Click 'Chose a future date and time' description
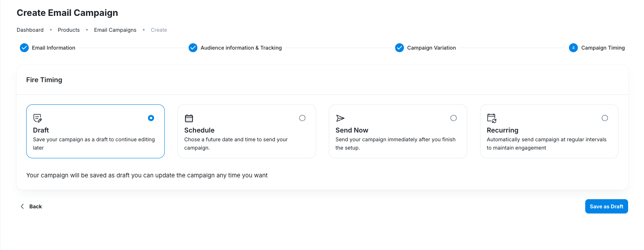Screen dimensions: 644x250 click(236, 144)
